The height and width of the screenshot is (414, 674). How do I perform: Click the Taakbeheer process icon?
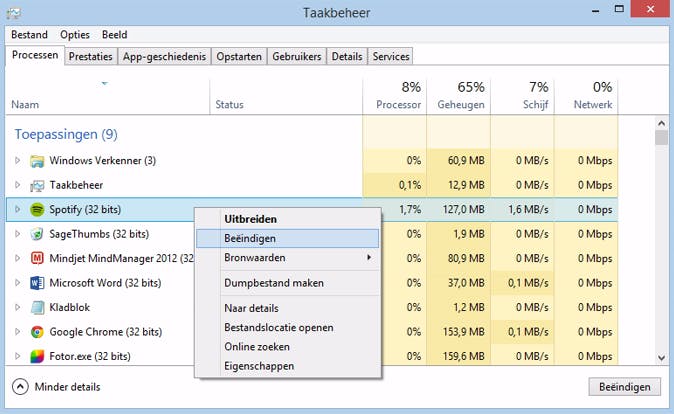coord(37,185)
